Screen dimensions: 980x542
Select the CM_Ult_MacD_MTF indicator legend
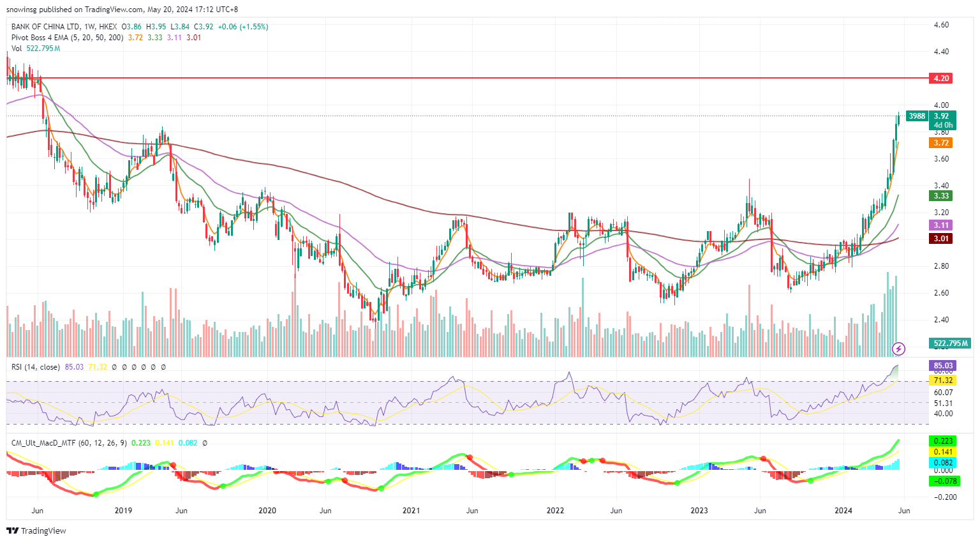[x=69, y=442]
